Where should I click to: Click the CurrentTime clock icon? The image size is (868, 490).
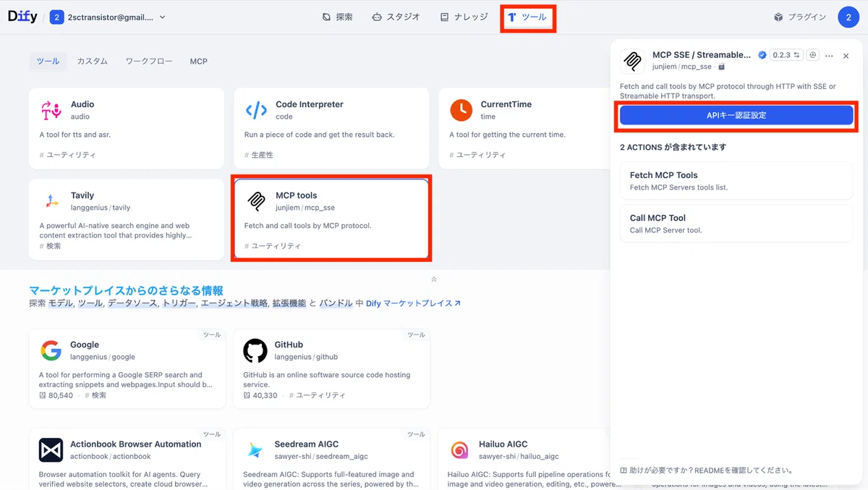tap(461, 110)
